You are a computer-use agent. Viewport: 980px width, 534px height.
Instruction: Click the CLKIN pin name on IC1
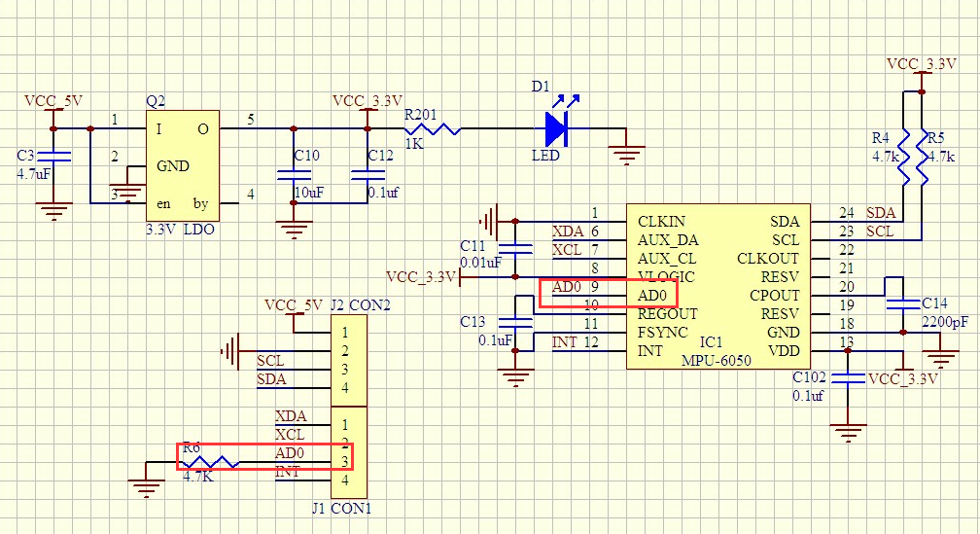pos(661,222)
